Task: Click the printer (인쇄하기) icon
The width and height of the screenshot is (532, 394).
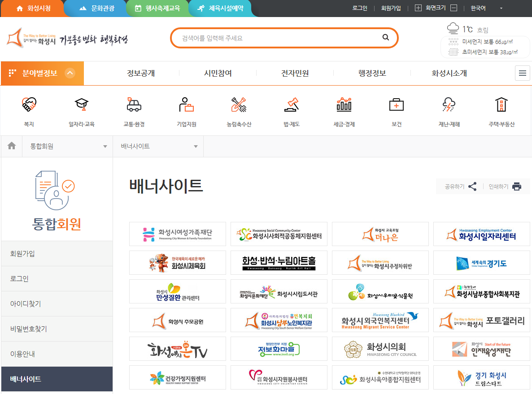Action: point(517,186)
